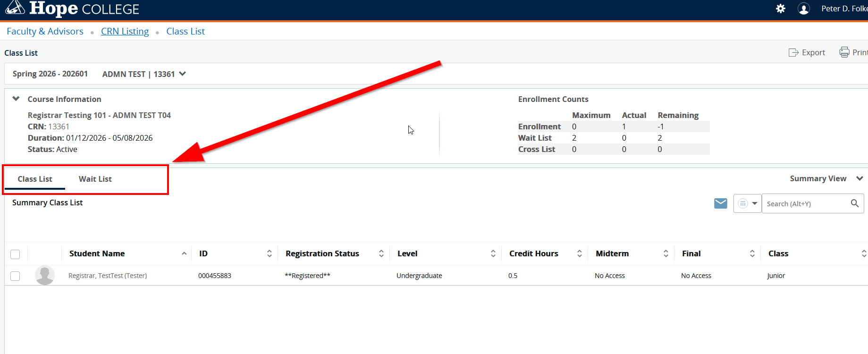Click the Student Name column header
Screen dimensions: 868x354
(97, 253)
